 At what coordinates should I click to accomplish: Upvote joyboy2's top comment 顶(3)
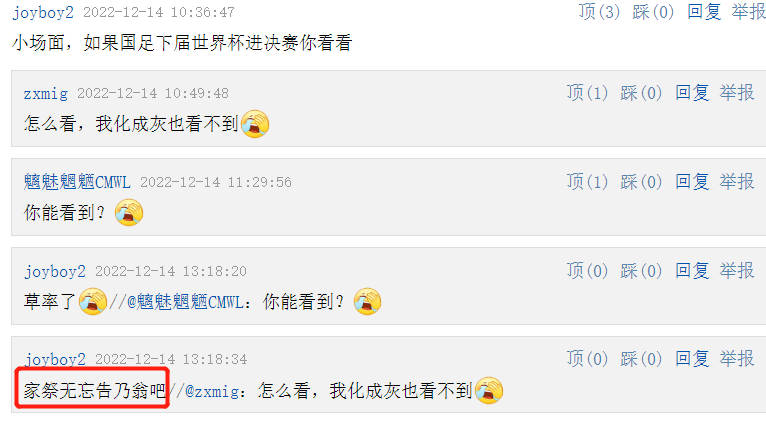pyautogui.click(x=599, y=12)
